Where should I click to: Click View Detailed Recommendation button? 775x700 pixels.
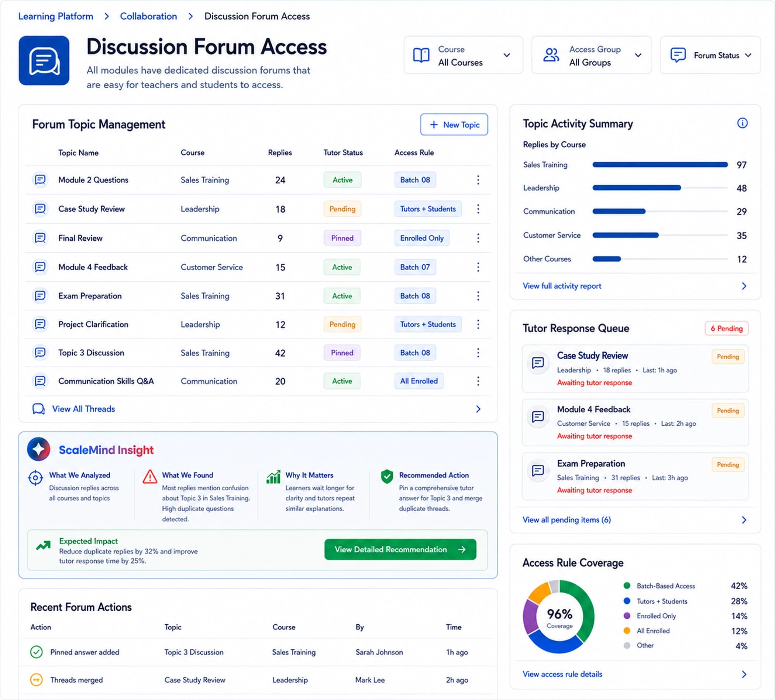coord(400,549)
